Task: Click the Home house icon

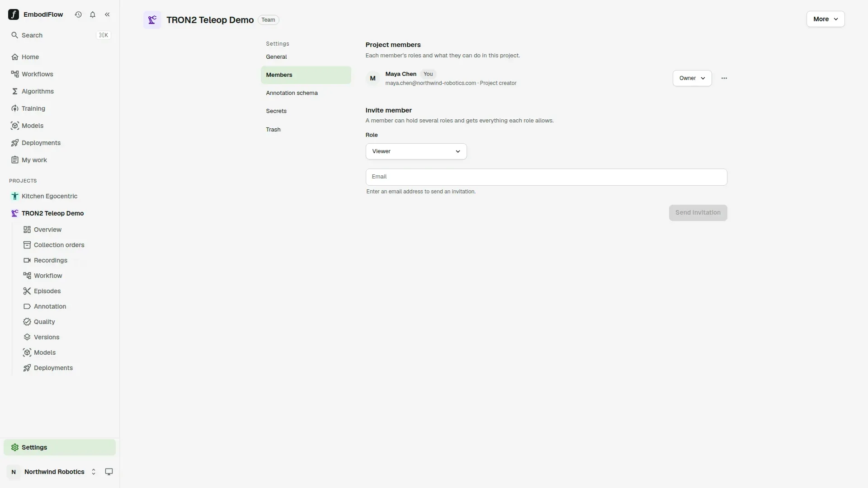Action: pyautogui.click(x=15, y=57)
